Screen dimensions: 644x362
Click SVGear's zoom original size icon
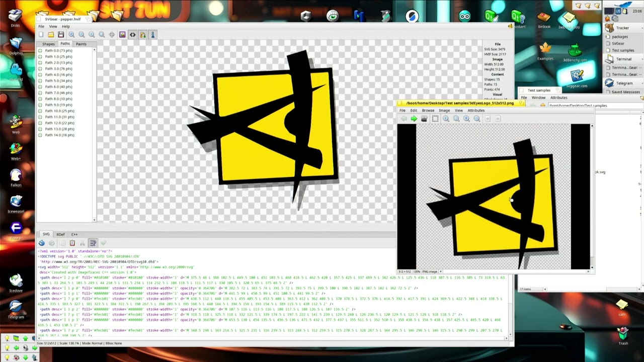click(92, 35)
